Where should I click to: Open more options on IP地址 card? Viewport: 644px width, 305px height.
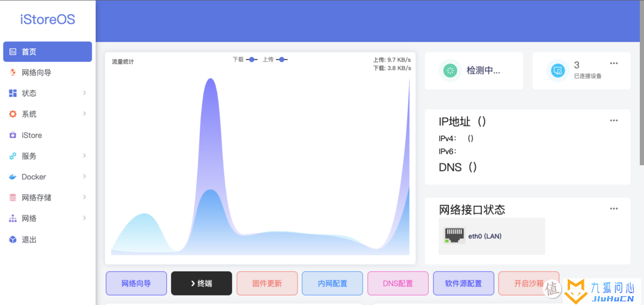click(614, 120)
